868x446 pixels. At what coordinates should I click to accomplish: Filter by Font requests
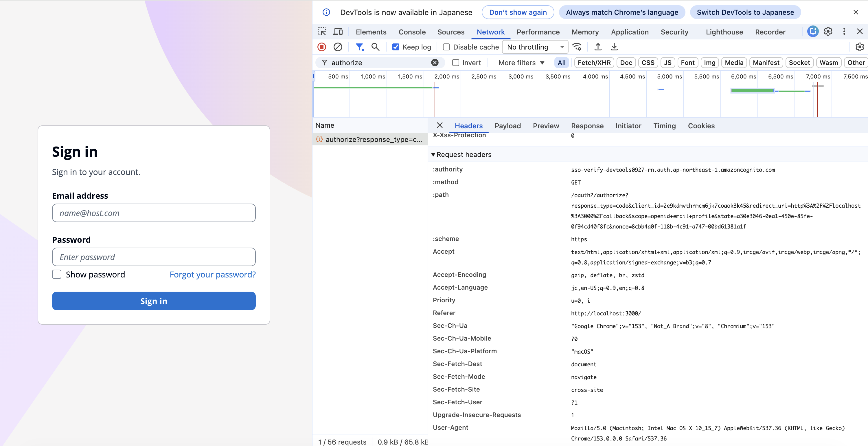coord(687,63)
